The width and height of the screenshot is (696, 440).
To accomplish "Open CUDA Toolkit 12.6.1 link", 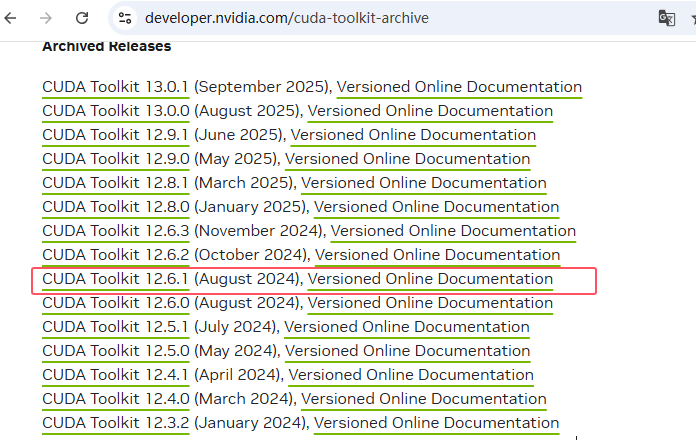I will point(115,279).
